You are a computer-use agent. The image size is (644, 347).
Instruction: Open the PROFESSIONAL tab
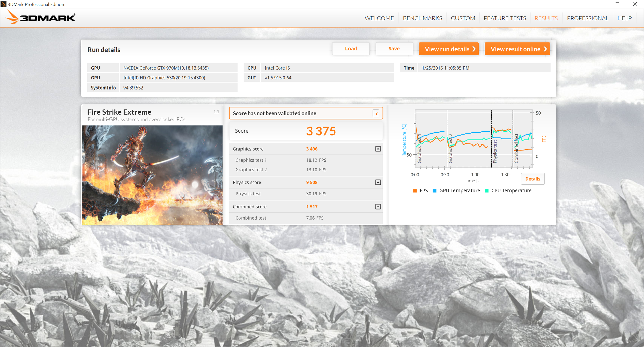587,18
